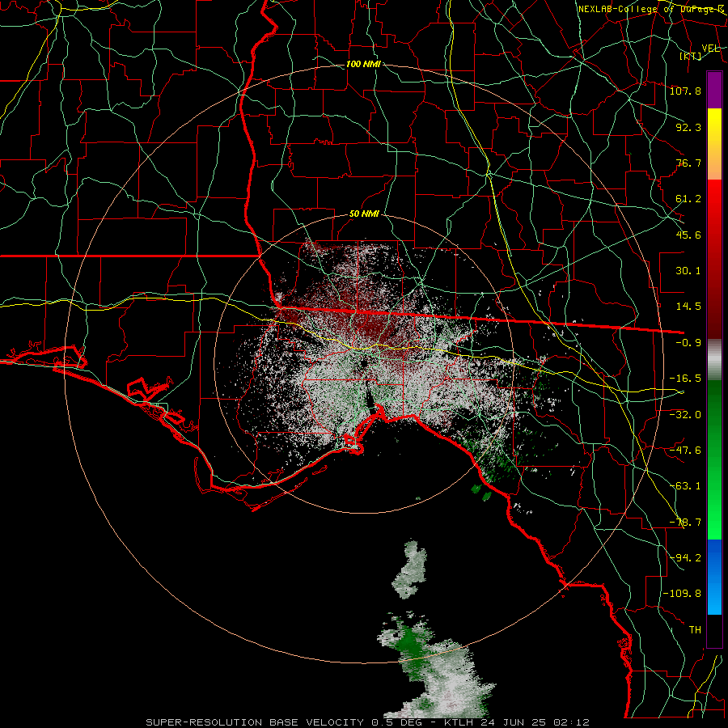This screenshot has height=728, width=728.
Task: Click the -32.0 legend value
Action: (685, 414)
